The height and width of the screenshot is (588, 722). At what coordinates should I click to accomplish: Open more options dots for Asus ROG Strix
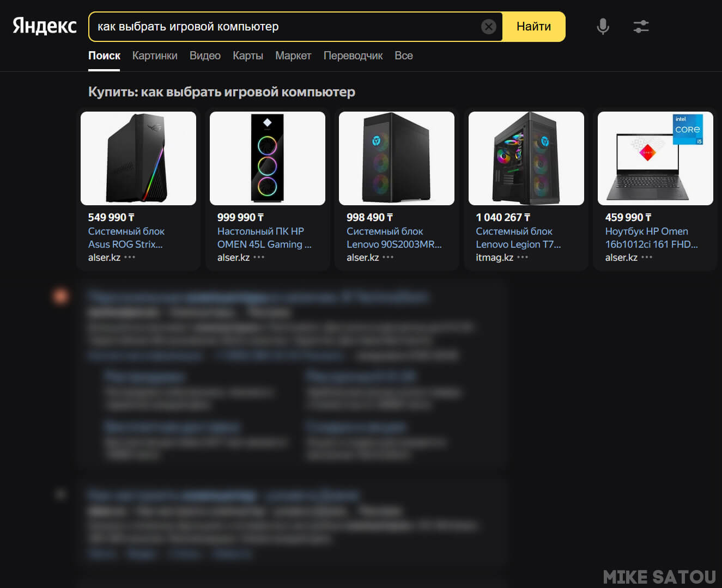click(x=130, y=257)
